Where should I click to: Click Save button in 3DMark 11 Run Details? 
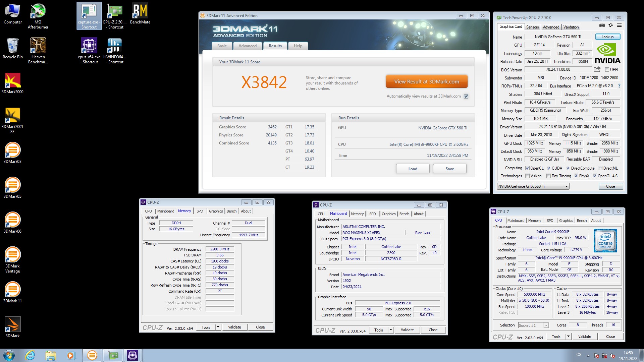tap(450, 169)
